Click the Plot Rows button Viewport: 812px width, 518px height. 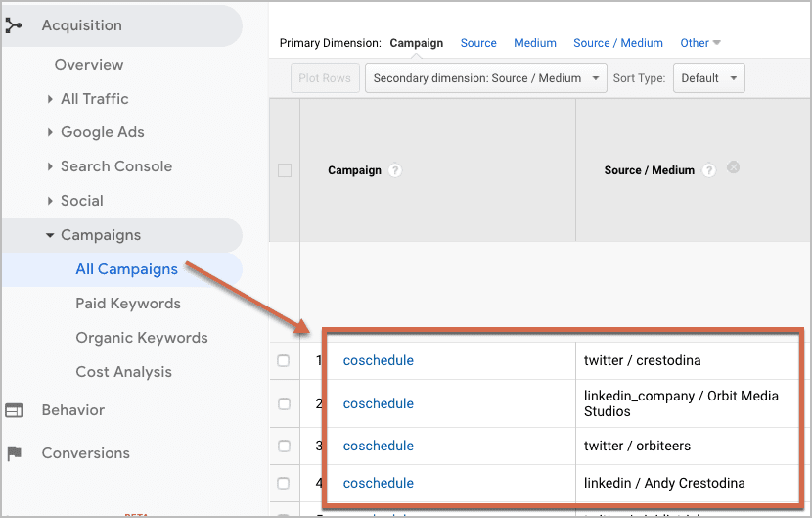click(326, 78)
